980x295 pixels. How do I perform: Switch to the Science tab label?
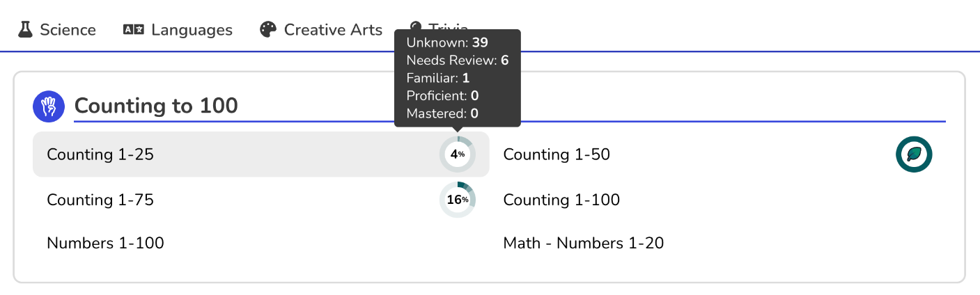[68, 30]
